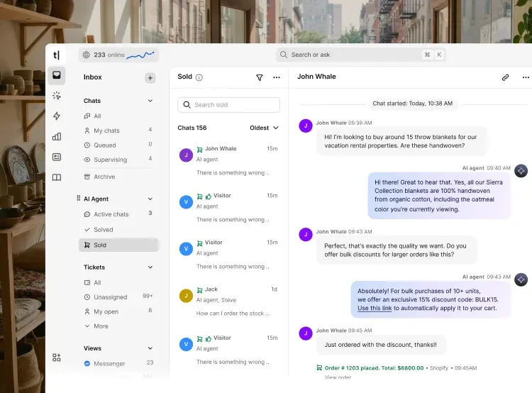Click the Search sold input field
This screenshot has height=393, width=532.
tap(228, 104)
